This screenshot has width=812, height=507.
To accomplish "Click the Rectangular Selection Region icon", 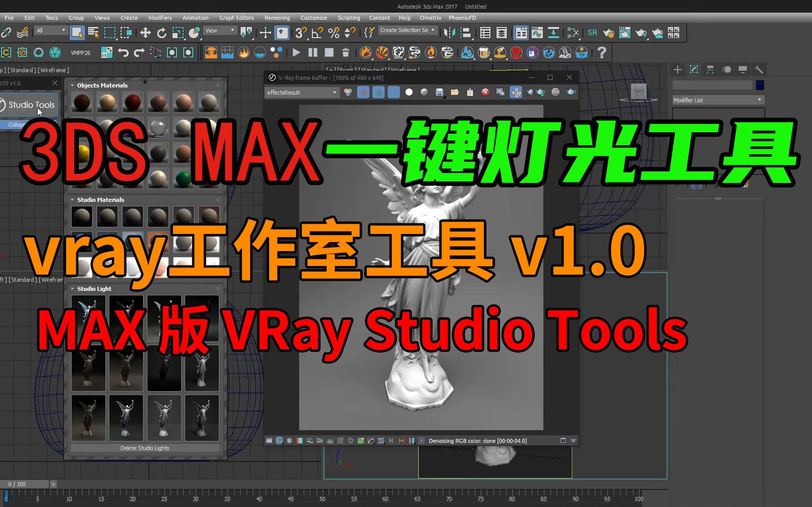I will pos(110,33).
